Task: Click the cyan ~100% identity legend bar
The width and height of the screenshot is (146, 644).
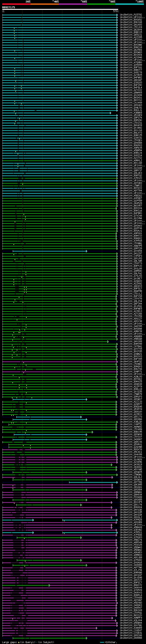Action: pyautogui.click(x=130, y=4)
